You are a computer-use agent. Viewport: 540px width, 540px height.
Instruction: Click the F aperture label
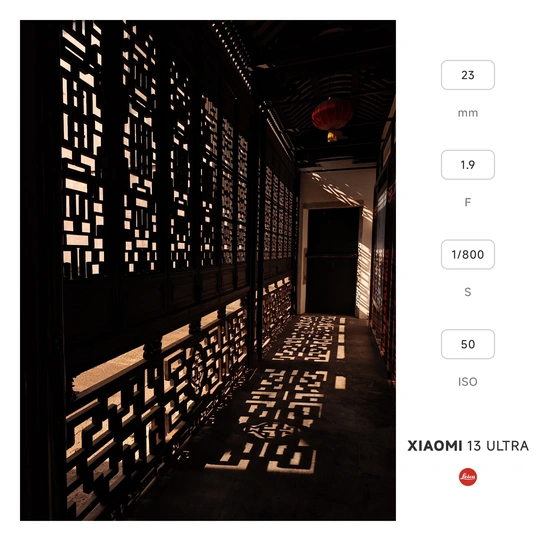468,202
